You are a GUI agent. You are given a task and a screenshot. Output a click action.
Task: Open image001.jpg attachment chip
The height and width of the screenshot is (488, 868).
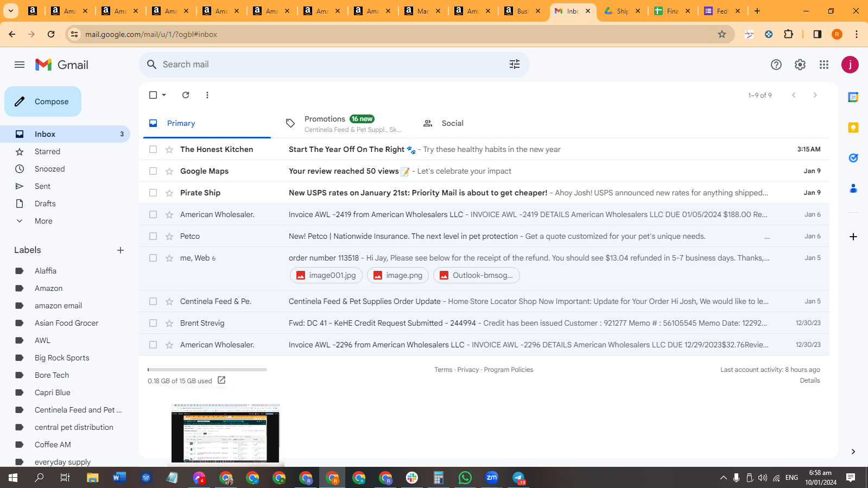click(326, 275)
